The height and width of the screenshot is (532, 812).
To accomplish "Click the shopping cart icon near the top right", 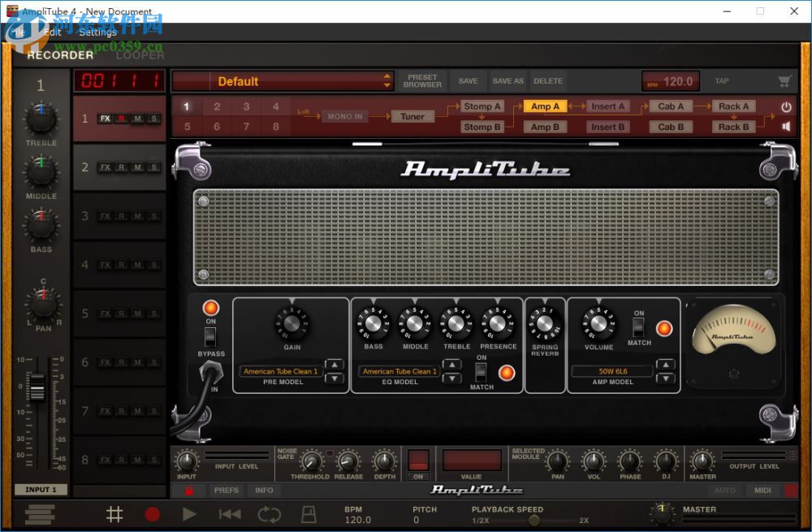I will tap(784, 81).
